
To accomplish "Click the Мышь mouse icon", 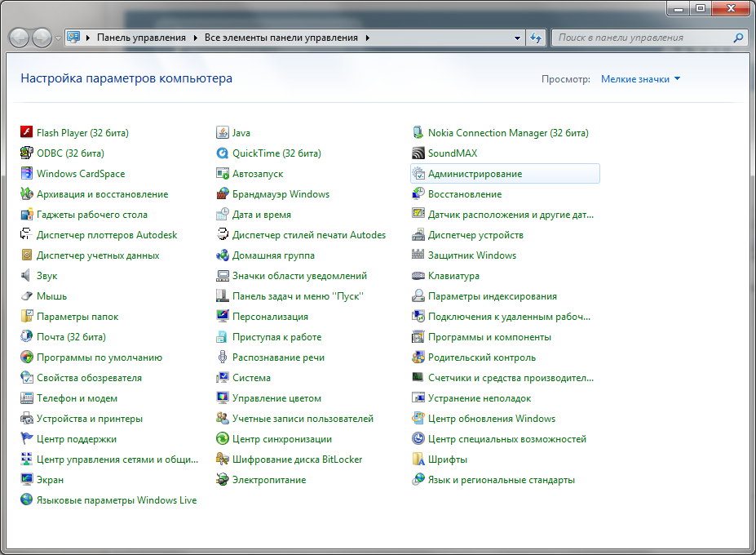I will pyautogui.click(x=27, y=295).
